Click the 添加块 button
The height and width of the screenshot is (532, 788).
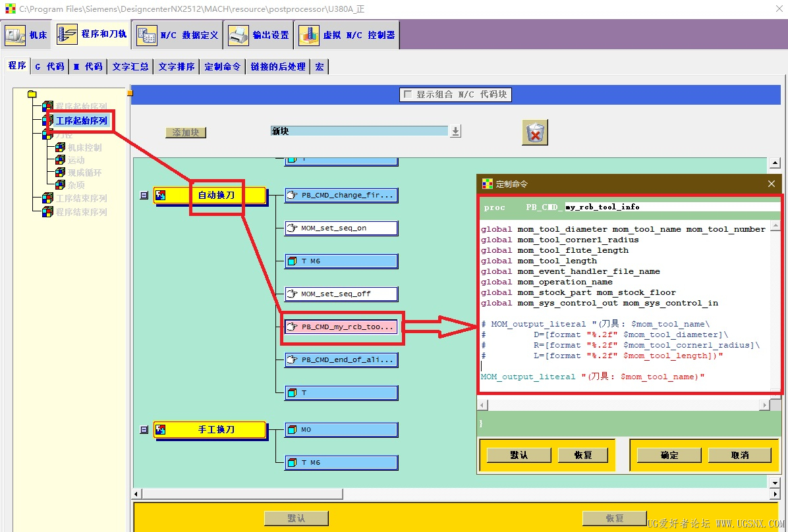186,132
